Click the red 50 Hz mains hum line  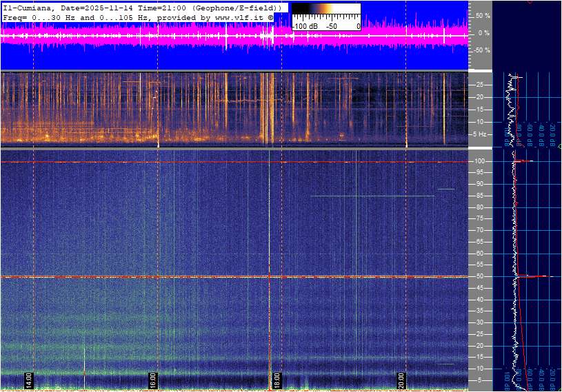[207, 277]
